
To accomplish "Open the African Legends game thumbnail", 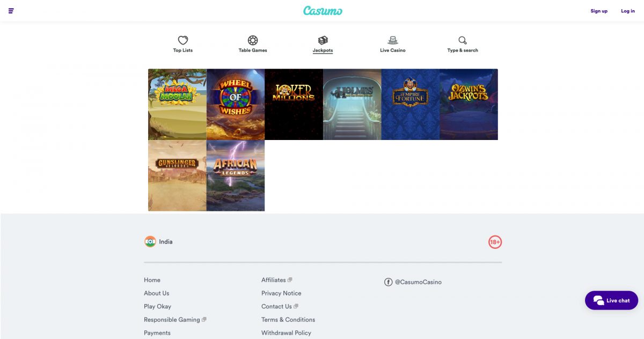I will 236,175.
